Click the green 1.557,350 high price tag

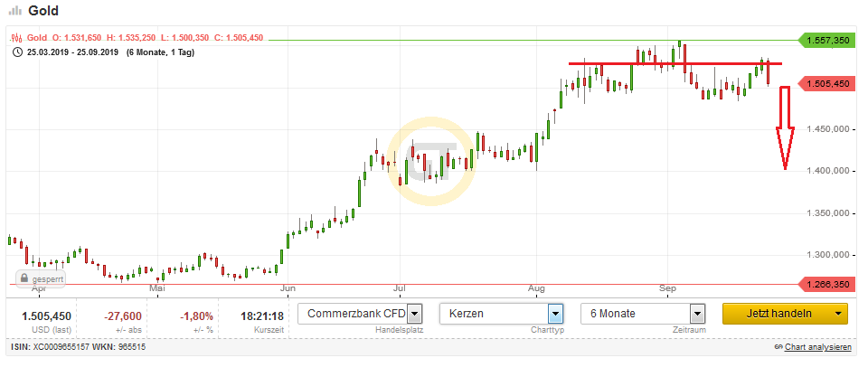[826, 41]
